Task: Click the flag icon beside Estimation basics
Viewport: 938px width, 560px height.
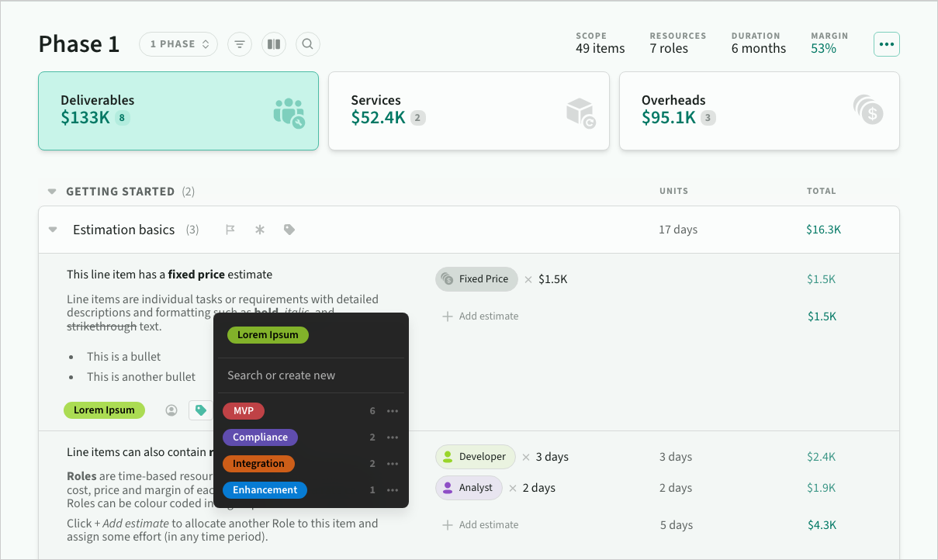Action: pos(230,230)
